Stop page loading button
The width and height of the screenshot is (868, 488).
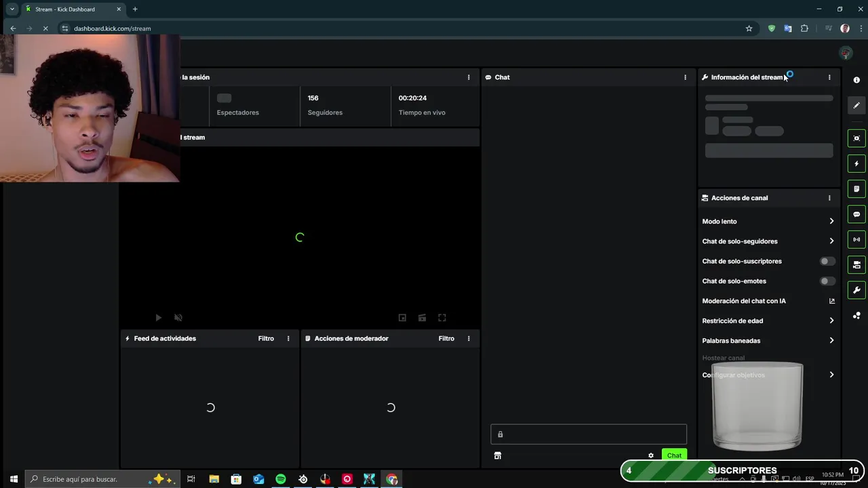45,28
